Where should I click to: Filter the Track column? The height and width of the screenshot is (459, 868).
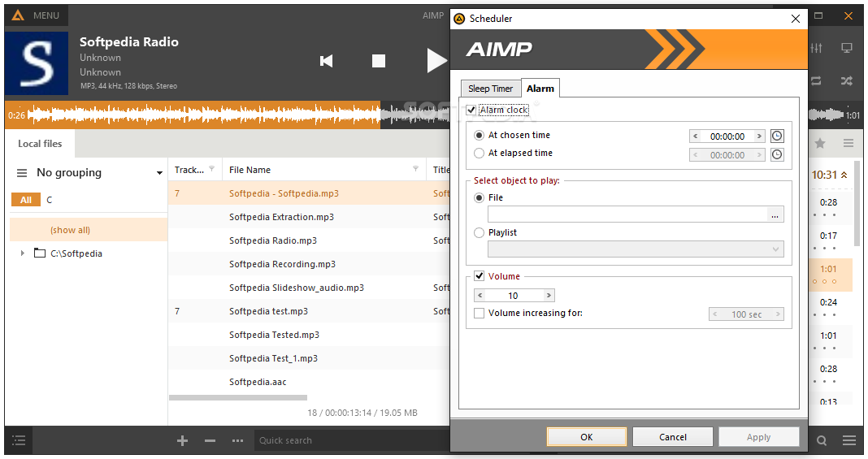tap(211, 169)
